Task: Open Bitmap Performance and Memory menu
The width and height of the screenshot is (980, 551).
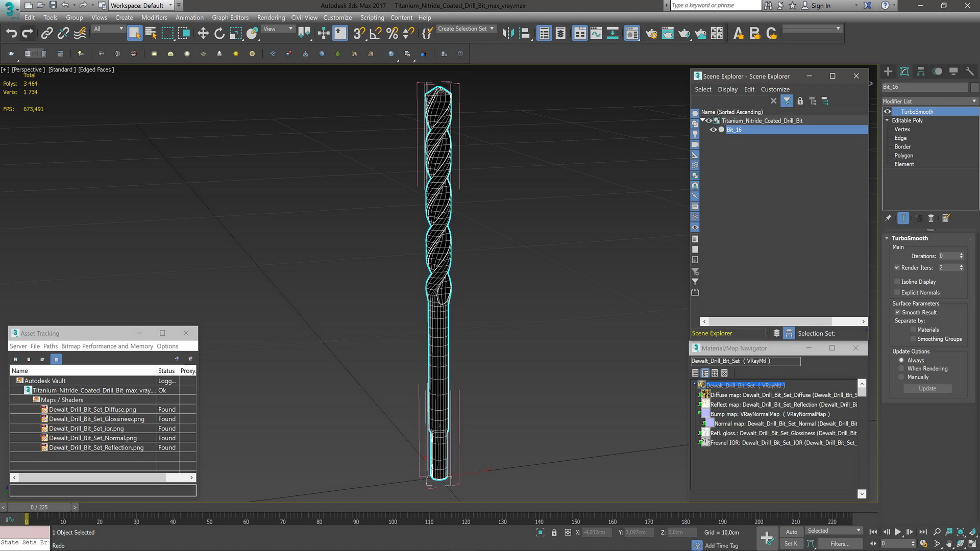Action: (x=107, y=346)
